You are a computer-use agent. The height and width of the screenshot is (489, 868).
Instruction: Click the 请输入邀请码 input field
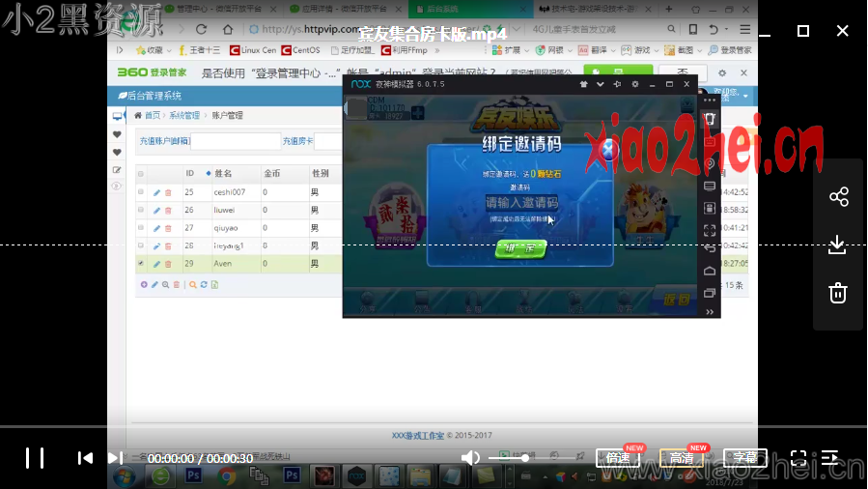point(521,203)
